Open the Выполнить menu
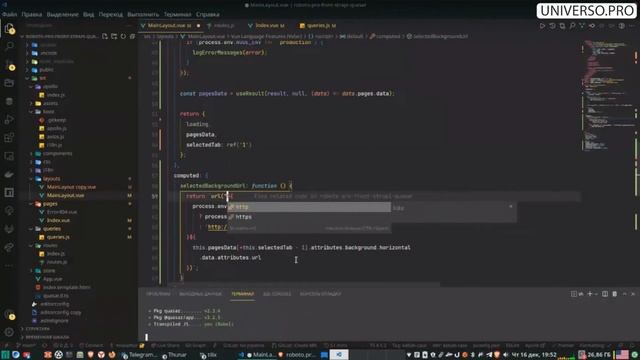640x360 pixels. point(143,14)
